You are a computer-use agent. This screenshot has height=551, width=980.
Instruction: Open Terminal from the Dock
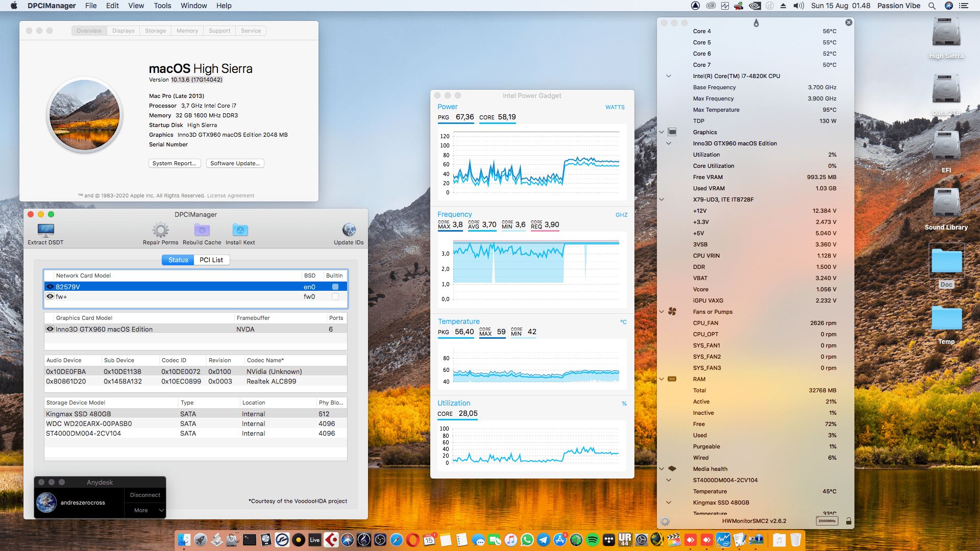(250, 540)
